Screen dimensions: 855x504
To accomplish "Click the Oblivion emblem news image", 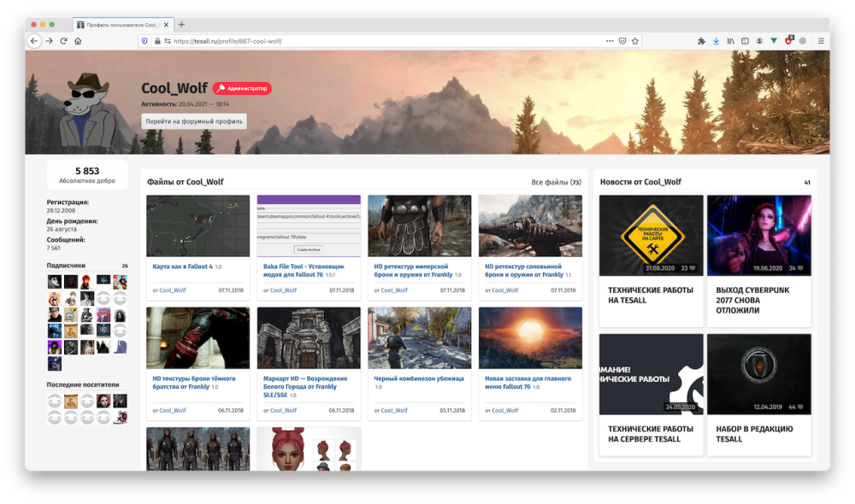I will pos(759,374).
